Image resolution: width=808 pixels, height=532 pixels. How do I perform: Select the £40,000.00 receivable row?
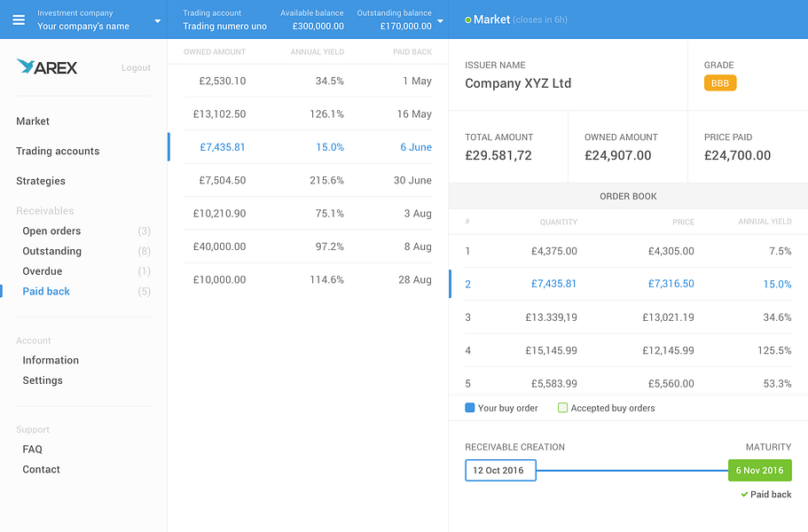pyautogui.click(x=308, y=246)
